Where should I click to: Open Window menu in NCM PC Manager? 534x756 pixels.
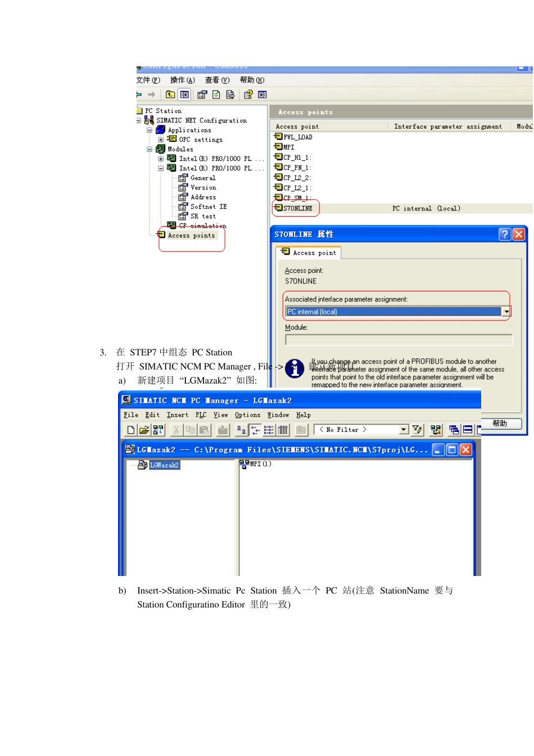pos(278,415)
